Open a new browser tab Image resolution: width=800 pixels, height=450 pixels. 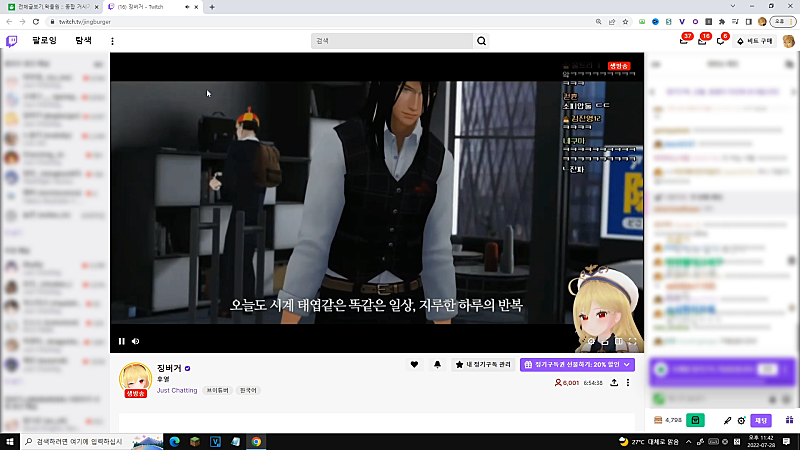pyautogui.click(x=212, y=7)
